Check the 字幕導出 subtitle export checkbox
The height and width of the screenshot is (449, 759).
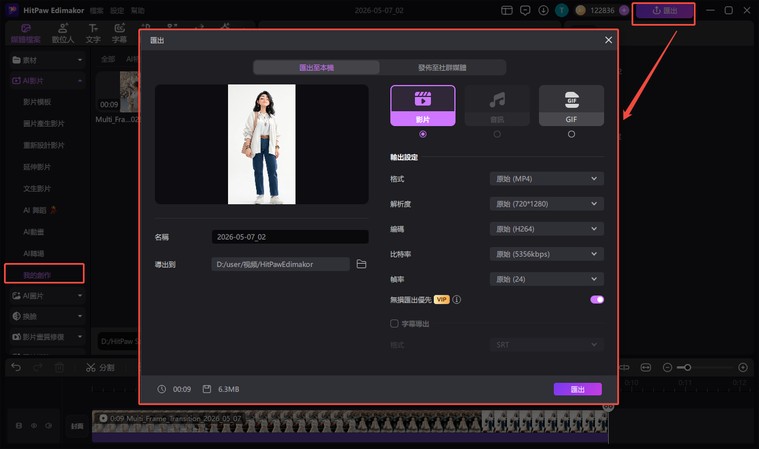[x=395, y=323]
